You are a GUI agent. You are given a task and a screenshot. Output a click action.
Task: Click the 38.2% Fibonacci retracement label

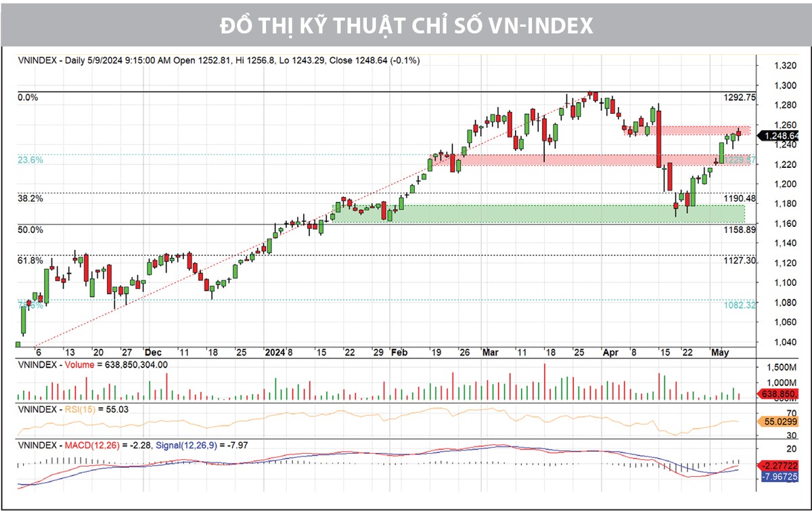coord(30,199)
